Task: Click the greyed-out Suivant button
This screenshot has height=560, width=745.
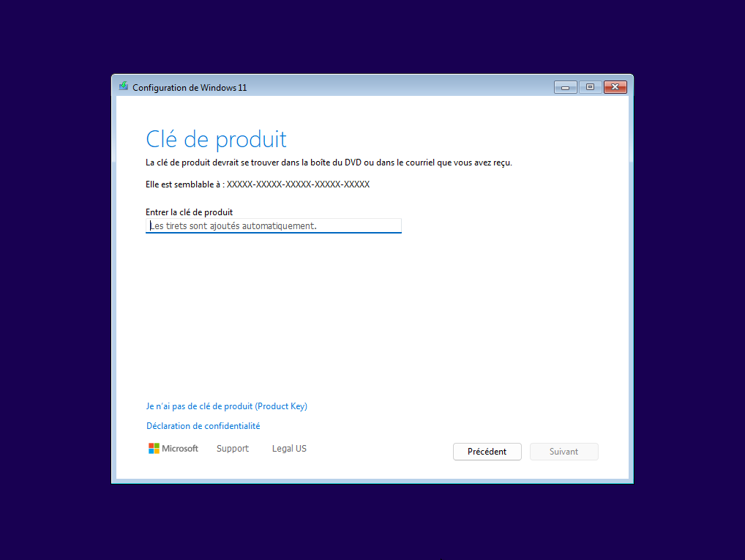Action: (564, 452)
